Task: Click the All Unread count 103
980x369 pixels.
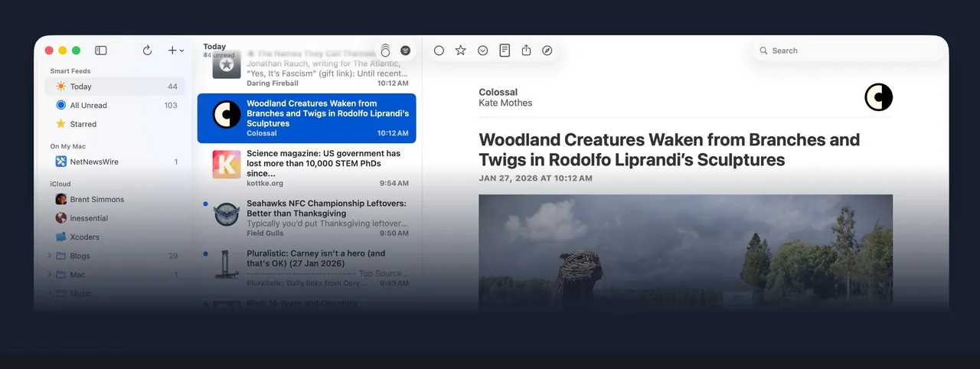Action: tap(171, 106)
